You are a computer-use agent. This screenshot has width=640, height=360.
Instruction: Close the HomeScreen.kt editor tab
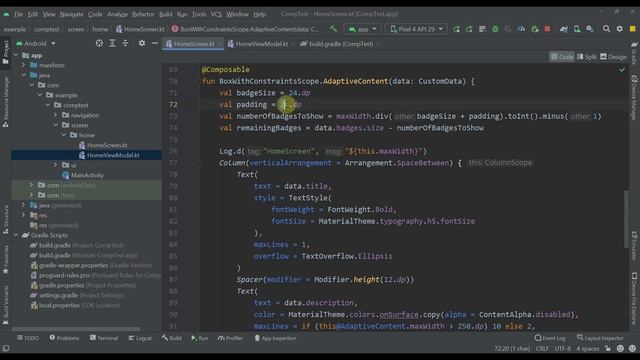[x=220, y=44]
